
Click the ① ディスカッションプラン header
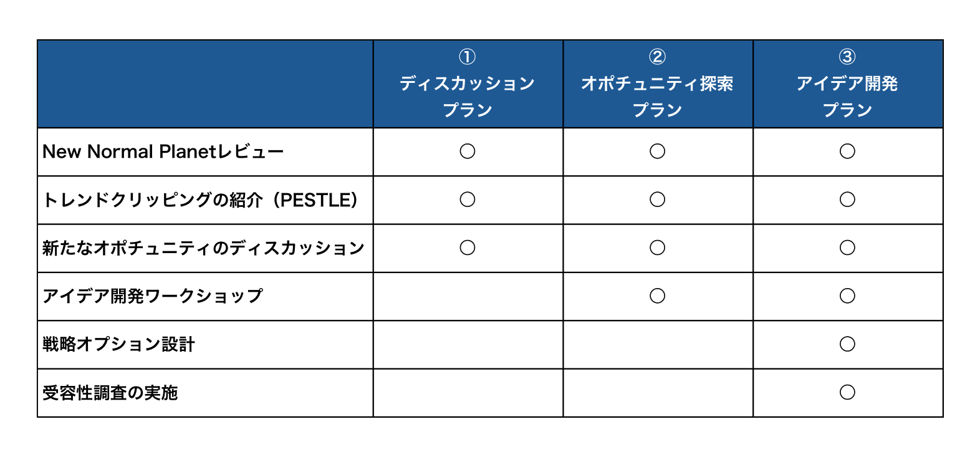468,84
